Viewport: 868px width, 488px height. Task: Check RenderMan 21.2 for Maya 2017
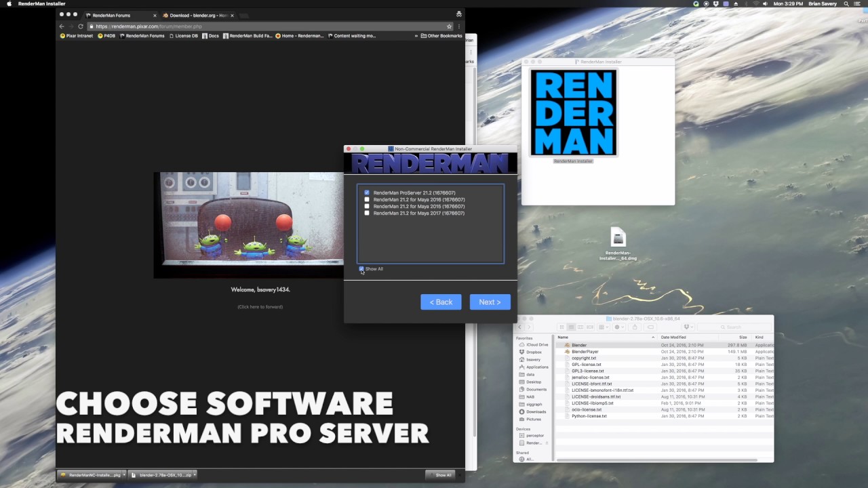pyautogui.click(x=367, y=213)
